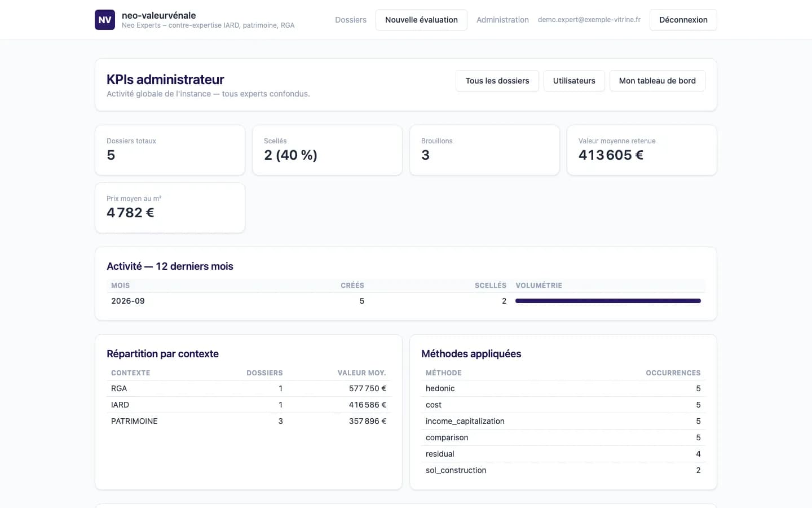Click the 577 750 € value

pyautogui.click(x=368, y=388)
